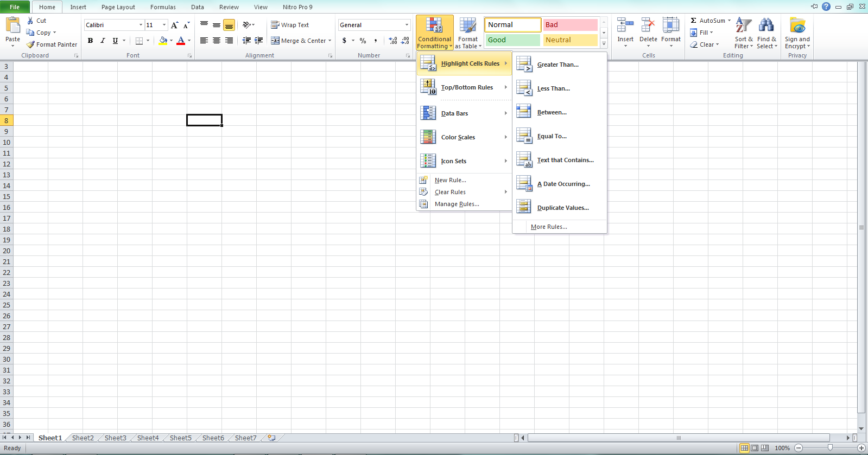868x455 pixels.
Task: Toggle italic formatting
Action: pyautogui.click(x=103, y=41)
